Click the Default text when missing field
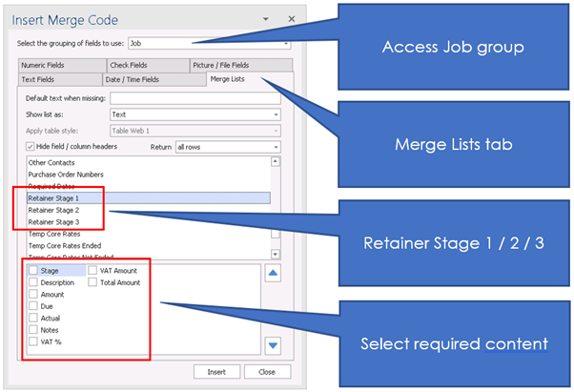The width and height of the screenshot is (574, 392). pos(195,98)
